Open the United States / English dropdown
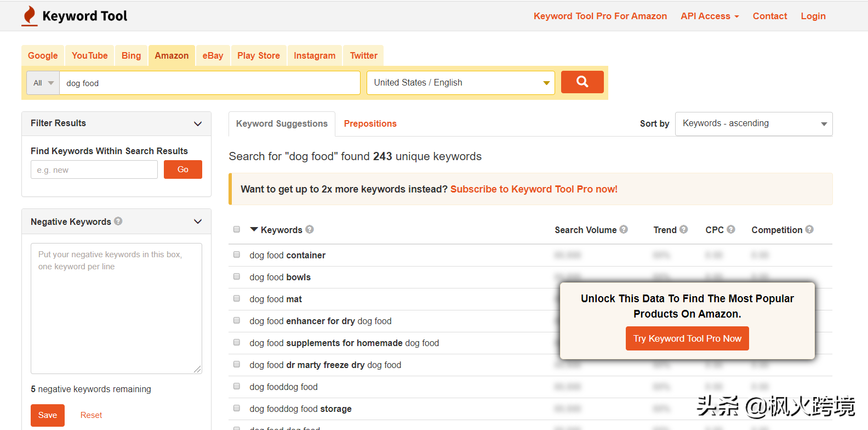 click(x=461, y=83)
